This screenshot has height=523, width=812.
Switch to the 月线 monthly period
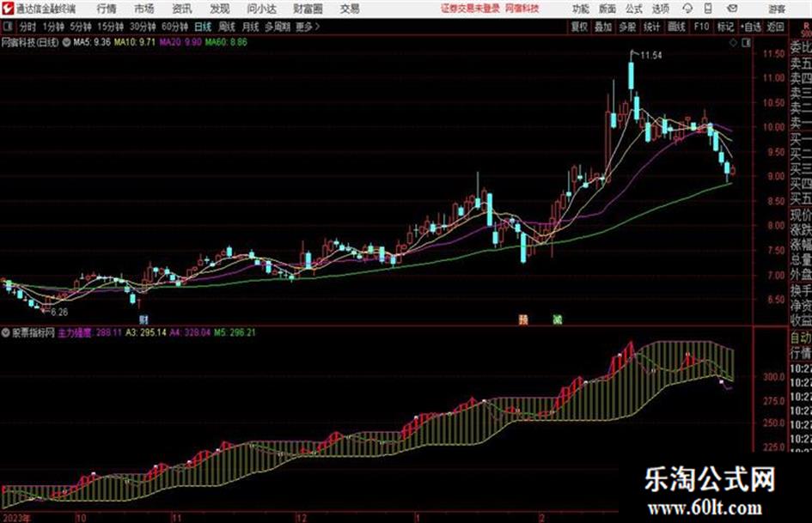[x=250, y=27]
